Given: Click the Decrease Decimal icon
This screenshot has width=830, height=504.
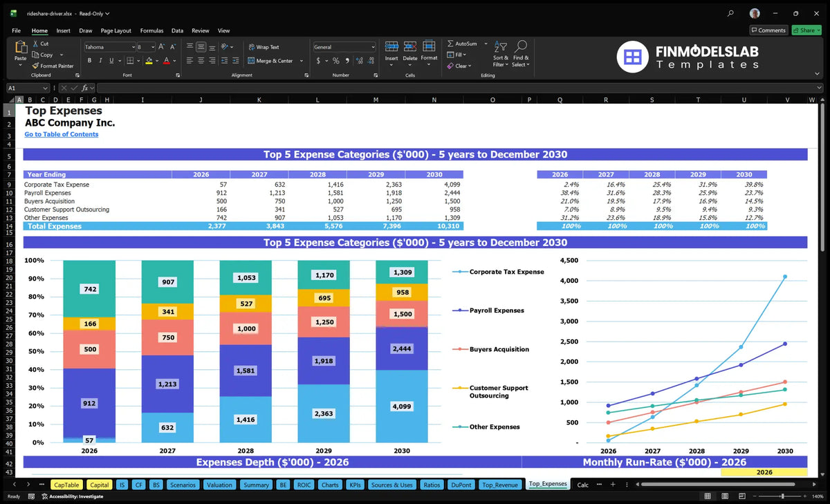Looking at the screenshot, I should coord(370,61).
